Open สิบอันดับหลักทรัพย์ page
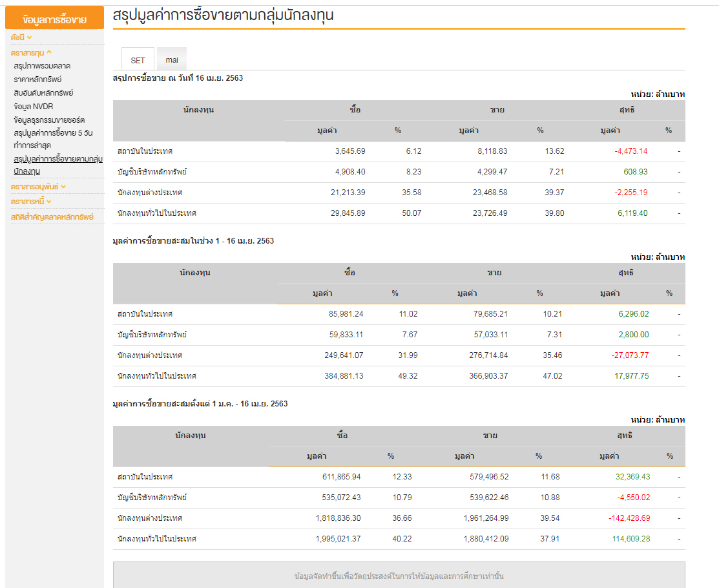 tap(43, 93)
